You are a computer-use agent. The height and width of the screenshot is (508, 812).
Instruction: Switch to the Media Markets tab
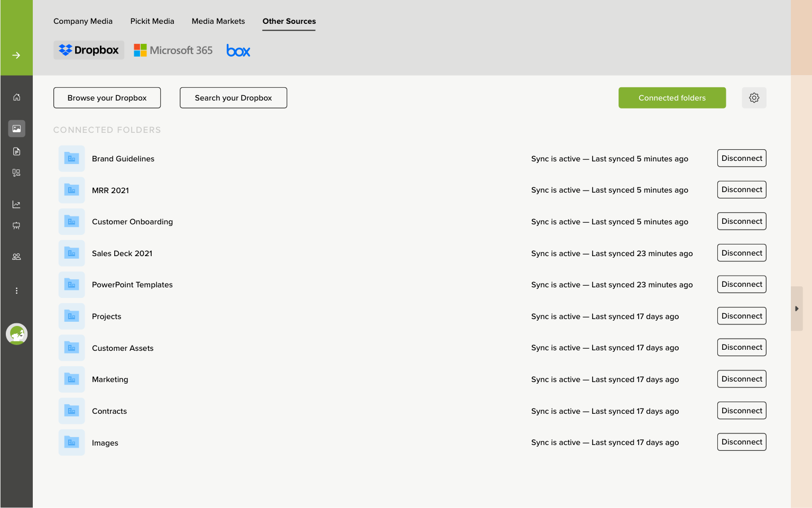(218, 21)
